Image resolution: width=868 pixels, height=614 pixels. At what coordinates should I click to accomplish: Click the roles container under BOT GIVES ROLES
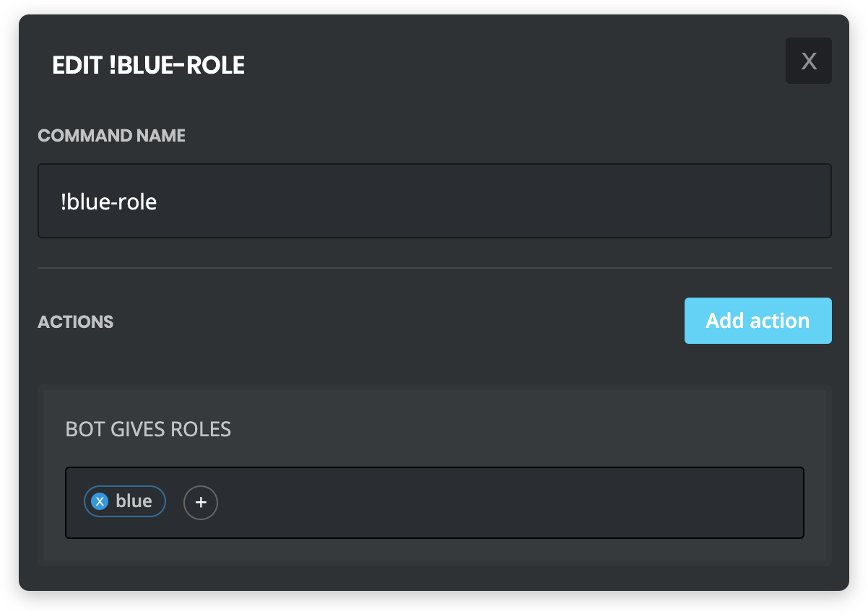[433, 502]
